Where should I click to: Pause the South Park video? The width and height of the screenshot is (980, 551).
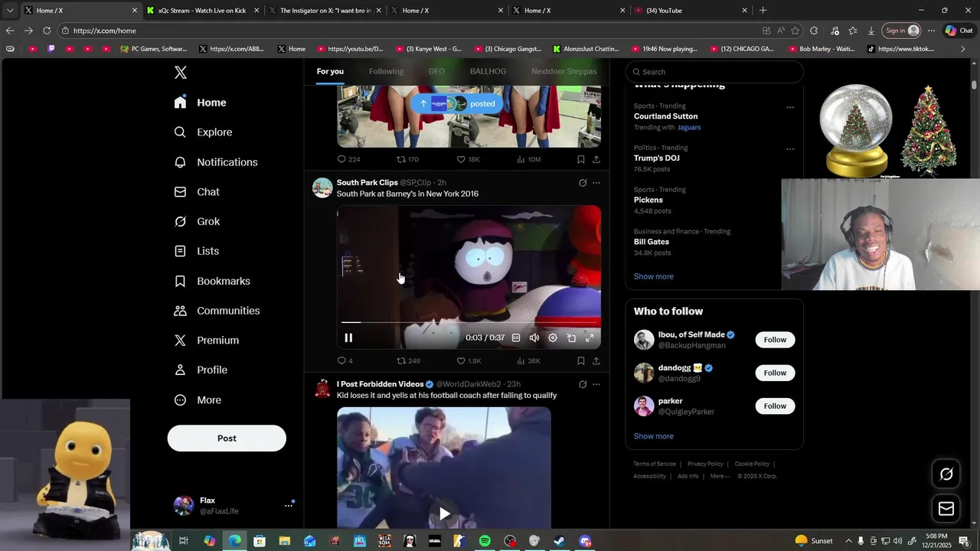tap(348, 337)
